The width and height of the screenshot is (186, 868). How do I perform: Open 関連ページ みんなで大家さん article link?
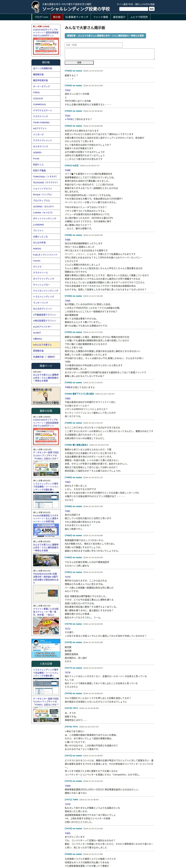tap(46, 378)
